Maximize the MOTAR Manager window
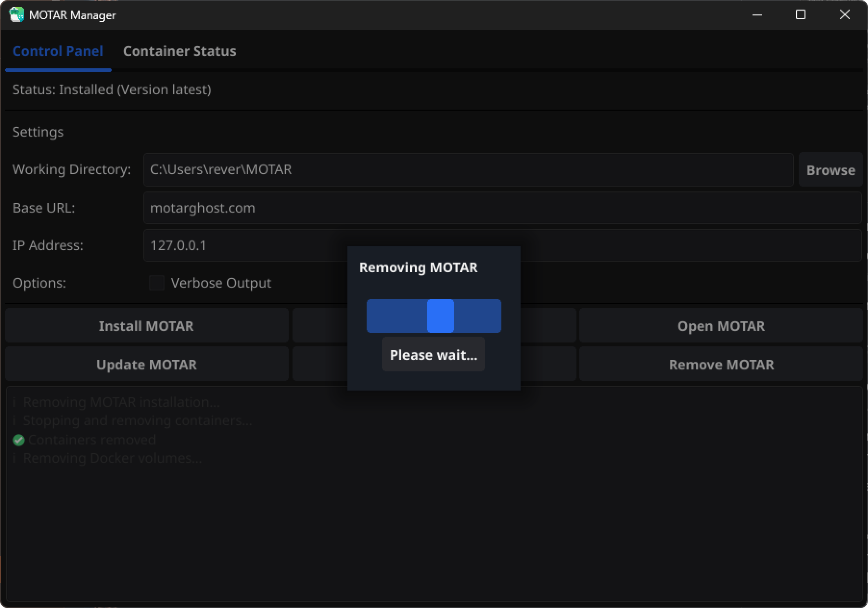 801,15
